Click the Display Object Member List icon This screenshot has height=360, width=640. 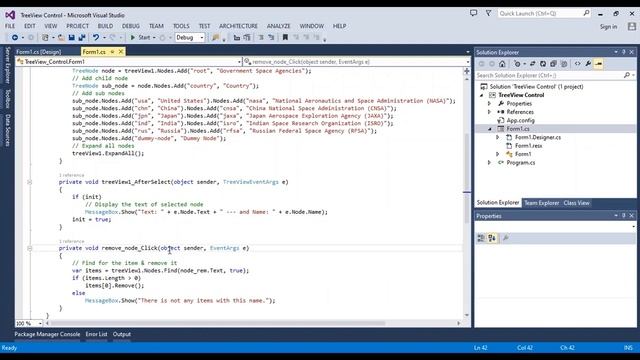point(237,38)
